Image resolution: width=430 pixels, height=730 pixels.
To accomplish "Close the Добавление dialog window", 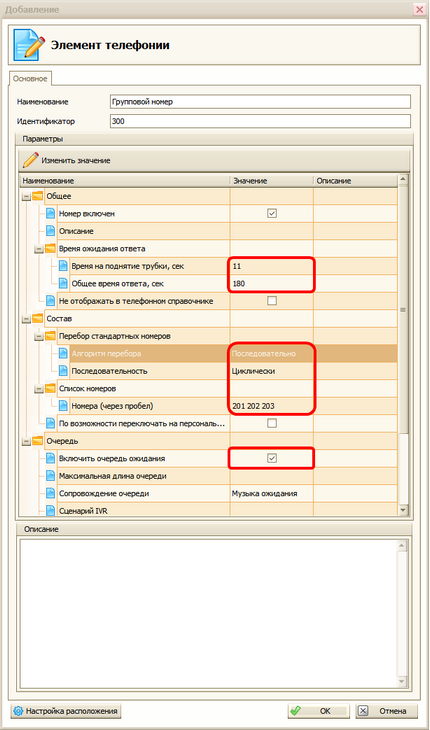I will click(418, 10).
